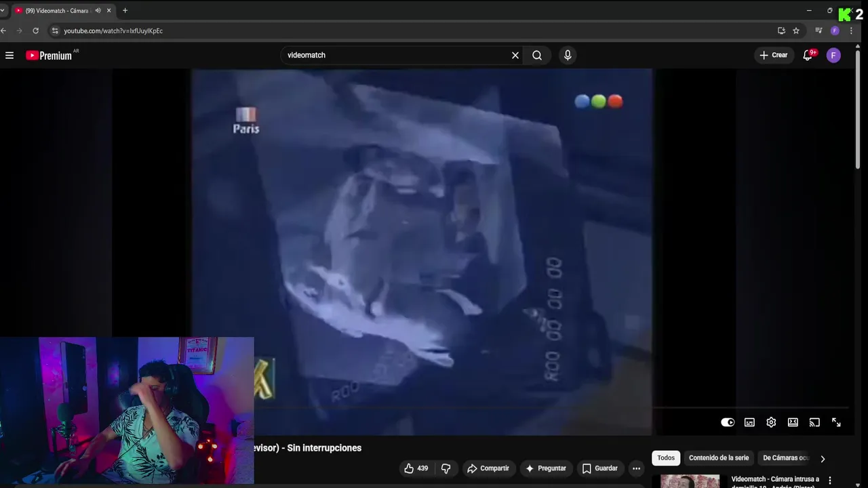This screenshot has height=488, width=868.
Task: Open options for the Cámara intrusa recommendation
Action: [829, 481]
